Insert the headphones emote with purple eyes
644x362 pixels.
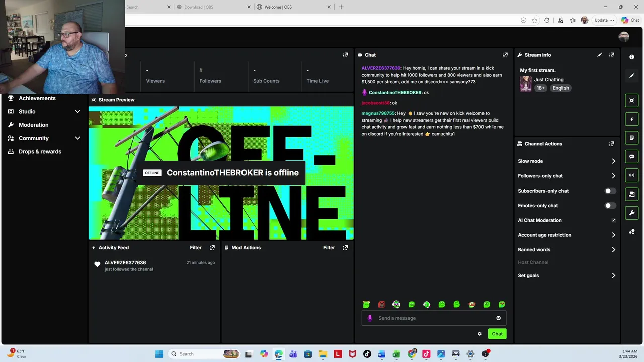[396, 304]
